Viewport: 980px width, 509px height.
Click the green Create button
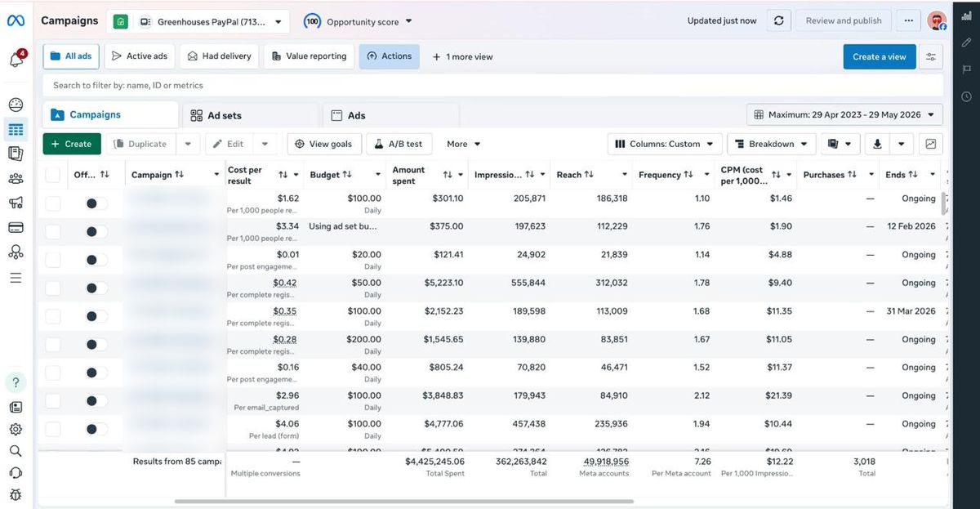click(x=72, y=144)
